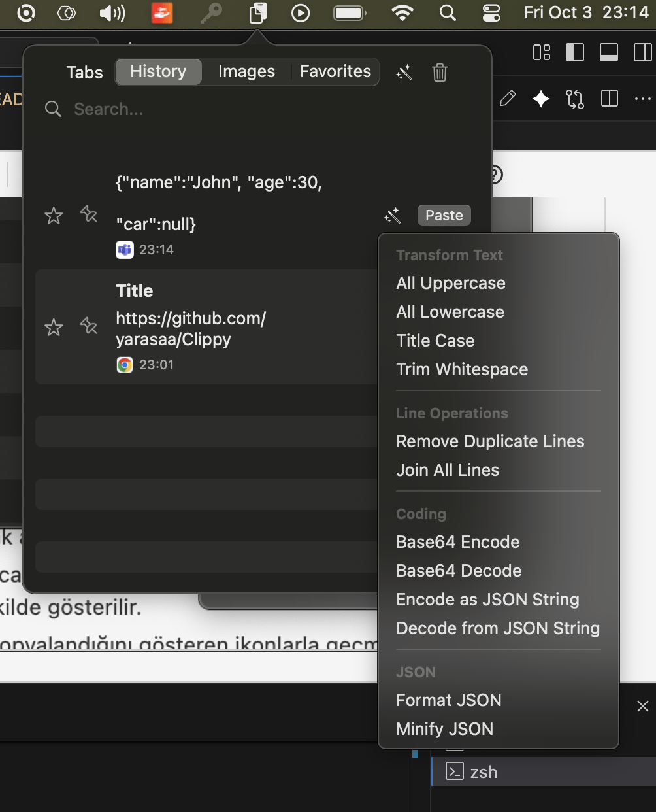Click the sparkle AI icon in the editor toolbar
This screenshot has width=656, height=812.
[x=541, y=98]
